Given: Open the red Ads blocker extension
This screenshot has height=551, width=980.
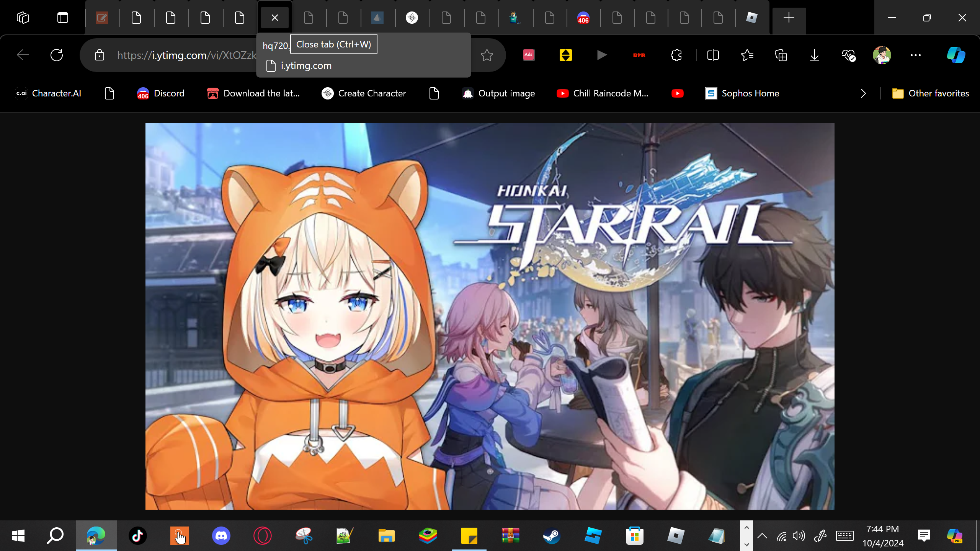Looking at the screenshot, I should pos(529,55).
